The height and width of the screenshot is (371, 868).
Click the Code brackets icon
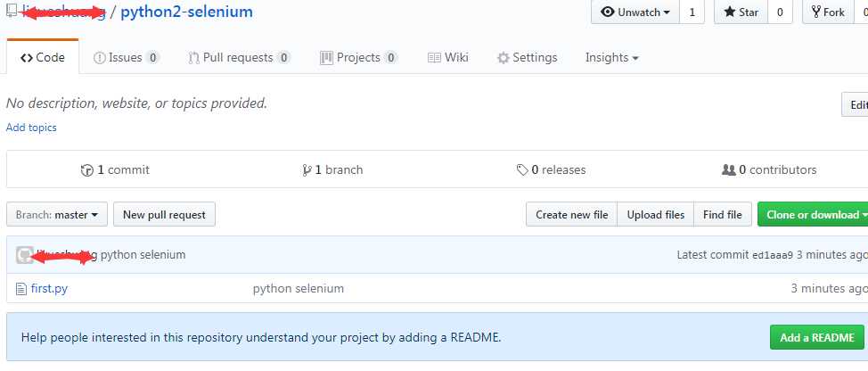coord(27,58)
